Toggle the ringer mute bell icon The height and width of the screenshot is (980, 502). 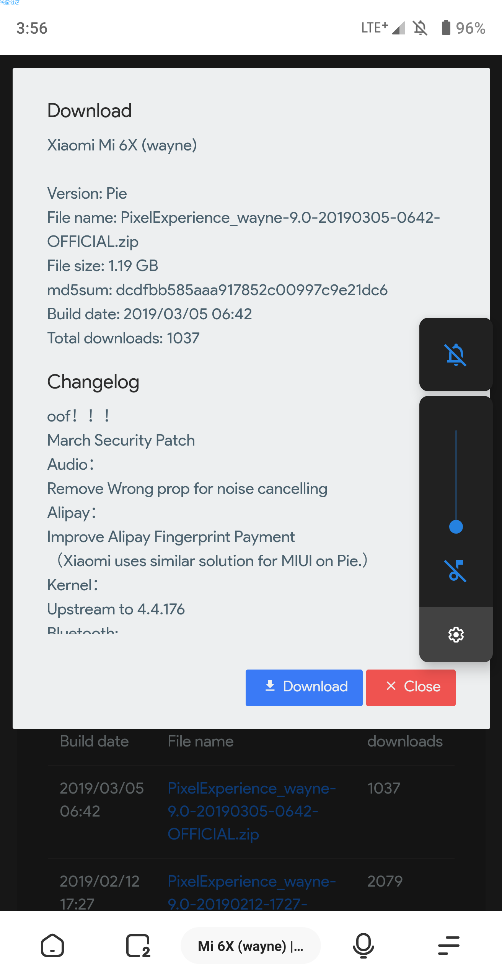click(455, 354)
